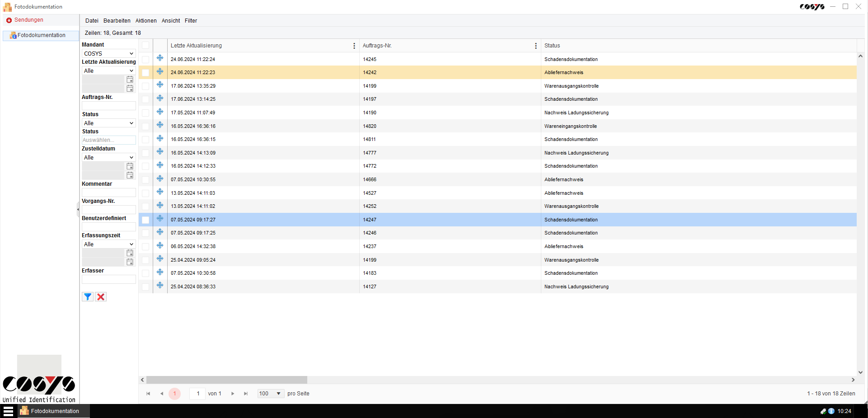Open the Erfassungszeit Alle dropdown

point(108,244)
